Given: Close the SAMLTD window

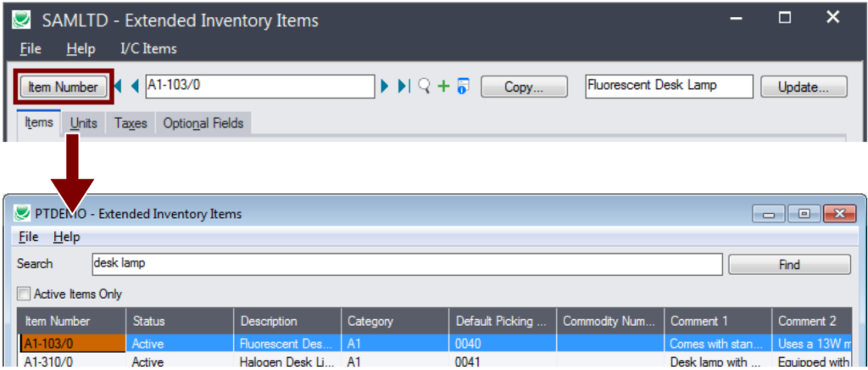Looking at the screenshot, I should (833, 18).
